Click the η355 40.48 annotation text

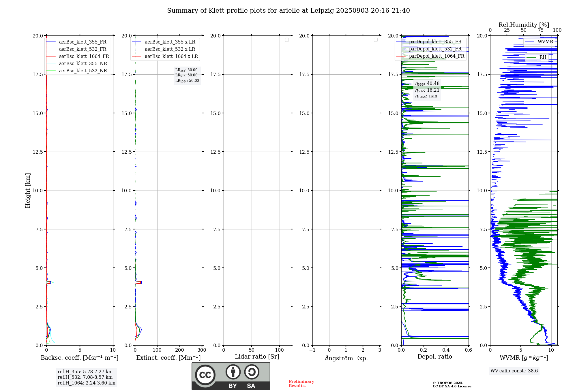point(427,84)
